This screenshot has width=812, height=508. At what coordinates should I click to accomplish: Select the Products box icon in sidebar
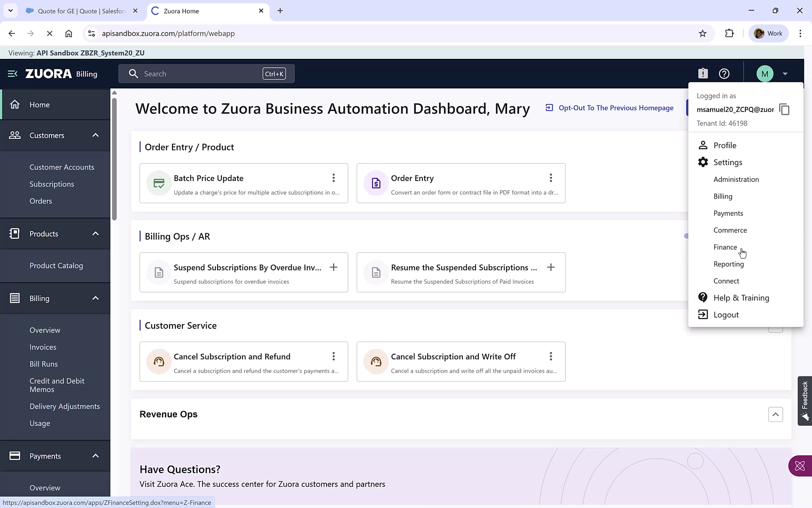point(15,233)
